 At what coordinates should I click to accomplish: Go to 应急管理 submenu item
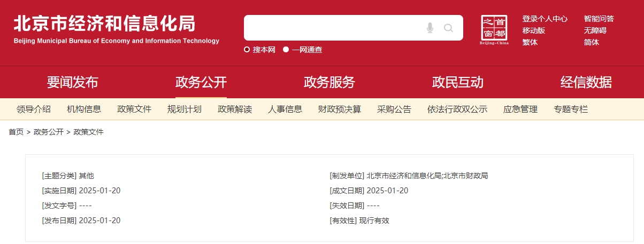click(520, 109)
